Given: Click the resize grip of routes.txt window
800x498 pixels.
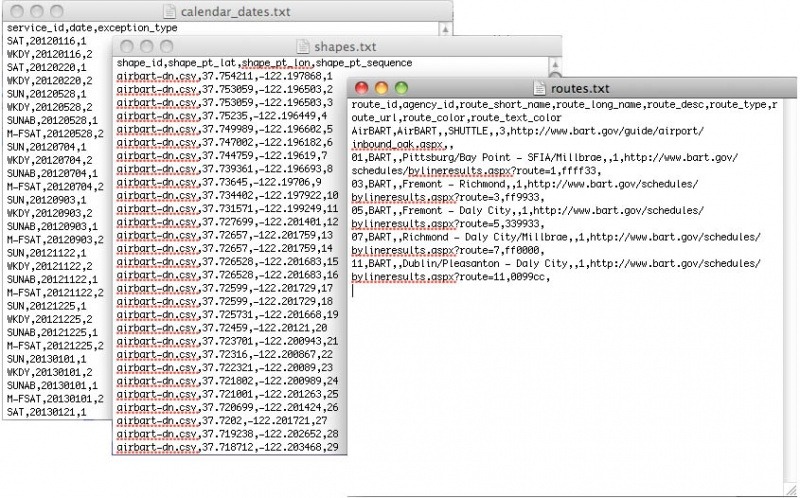Looking at the screenshot, I should tap(791, 488).
